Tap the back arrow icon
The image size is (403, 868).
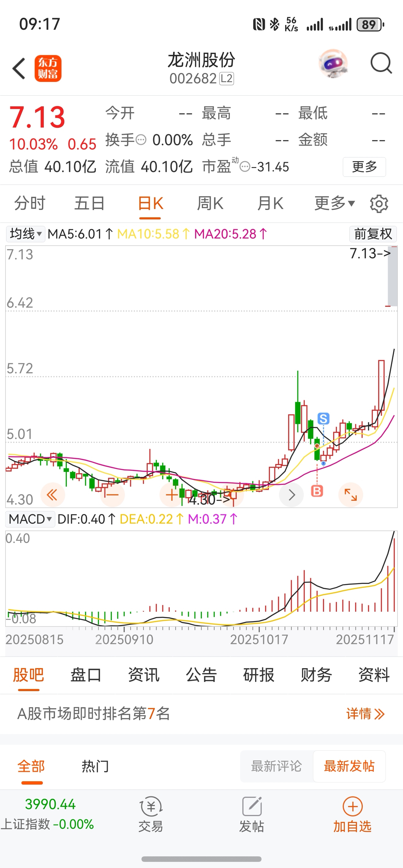pos(19,68)
